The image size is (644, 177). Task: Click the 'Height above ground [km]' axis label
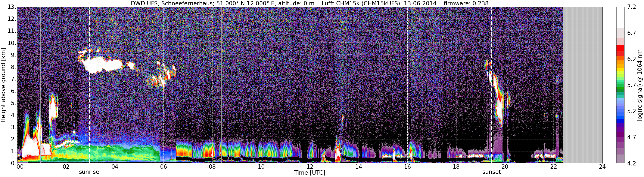pyautogui.click(x=3, y=85)
